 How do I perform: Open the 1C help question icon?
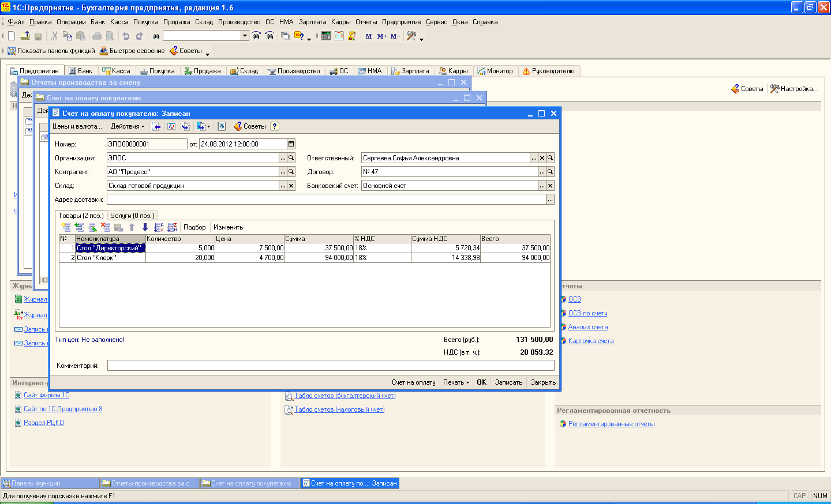[299, 36]
